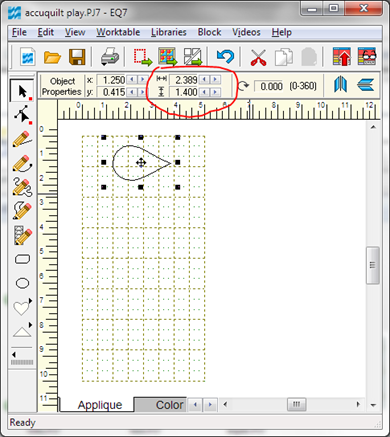This screenshot has width=390, height=437.
Task: Print using the printer icon
Action: point(110,57)
